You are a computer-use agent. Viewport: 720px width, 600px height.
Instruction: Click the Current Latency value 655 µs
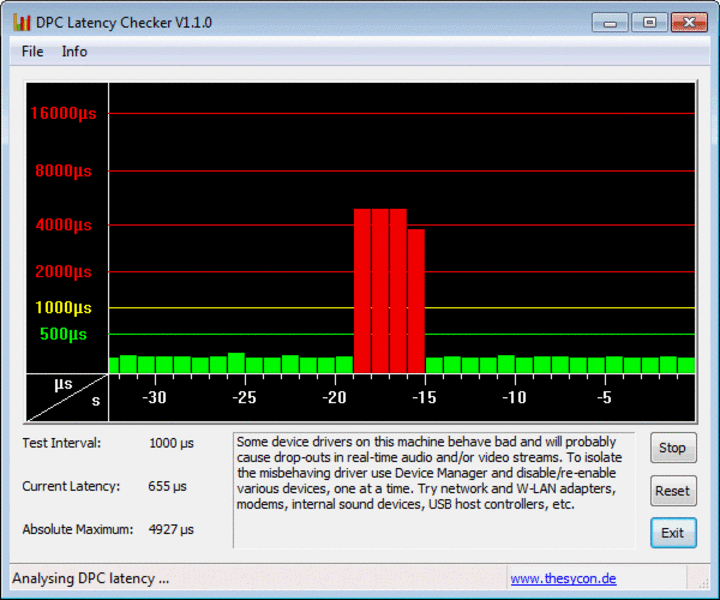[x=167, y=487]
